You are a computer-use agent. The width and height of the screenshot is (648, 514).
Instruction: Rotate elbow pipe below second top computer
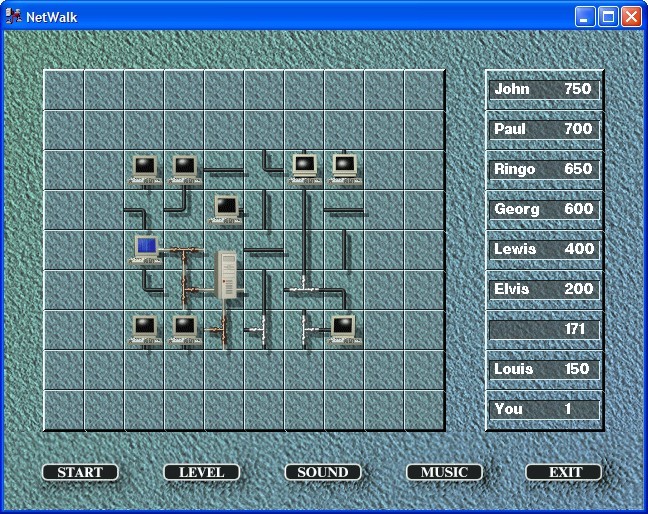pos(185,210)
